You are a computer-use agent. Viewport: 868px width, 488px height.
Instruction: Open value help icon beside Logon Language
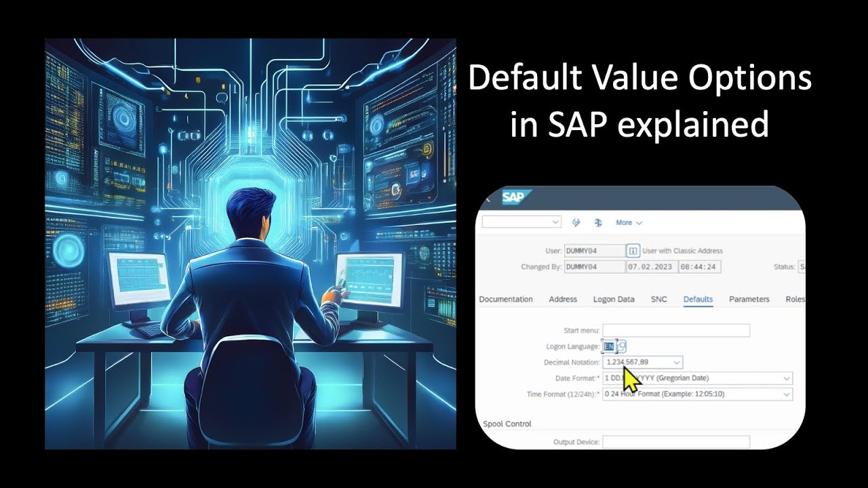pos(621,346)
